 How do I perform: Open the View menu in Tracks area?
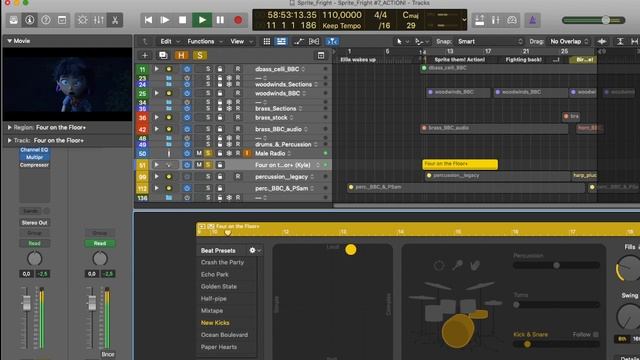click(x=241, y=41)
